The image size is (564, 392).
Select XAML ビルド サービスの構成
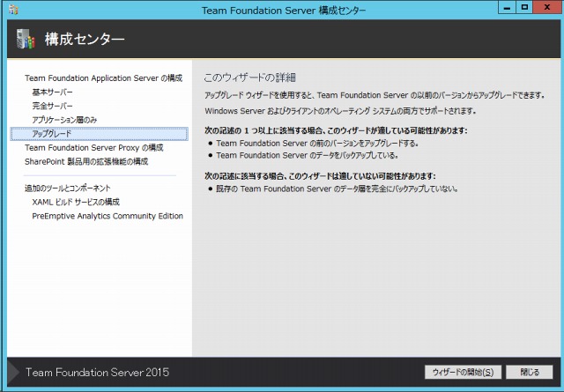click(x=76, y=202)
